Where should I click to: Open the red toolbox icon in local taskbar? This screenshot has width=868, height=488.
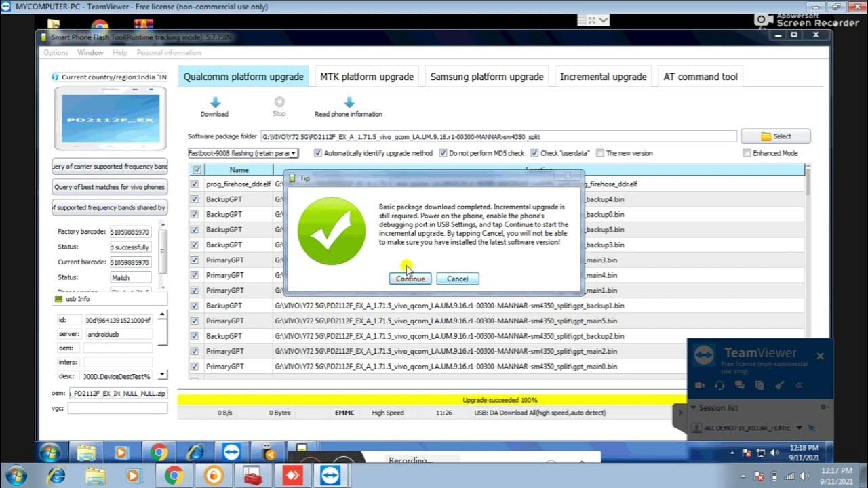pos(253,476)
